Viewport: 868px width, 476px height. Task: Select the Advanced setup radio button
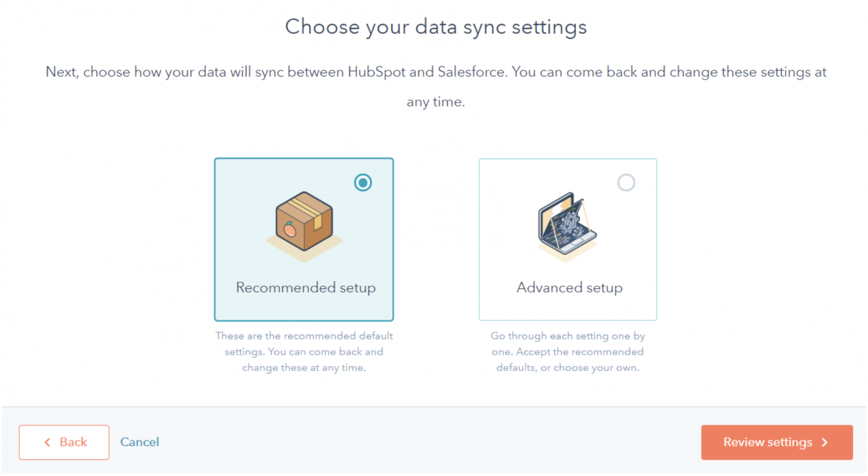[626, 182]
